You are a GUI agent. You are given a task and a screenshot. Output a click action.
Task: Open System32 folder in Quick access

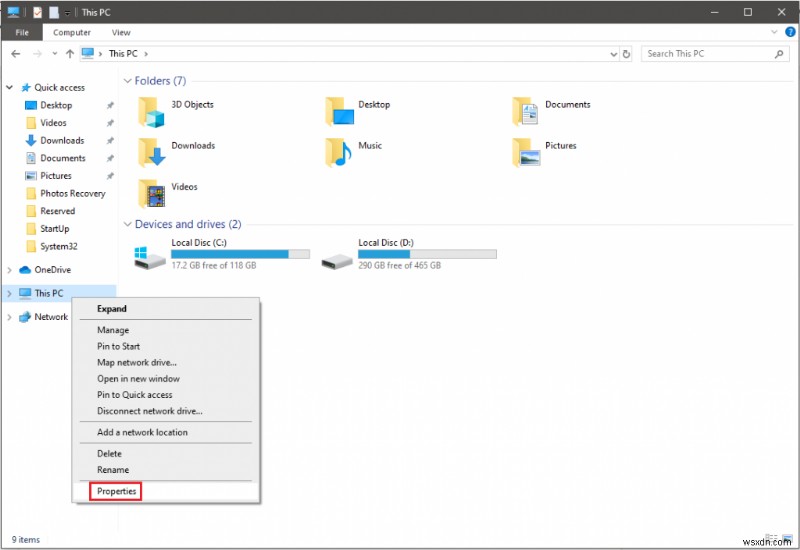[59, 246]
